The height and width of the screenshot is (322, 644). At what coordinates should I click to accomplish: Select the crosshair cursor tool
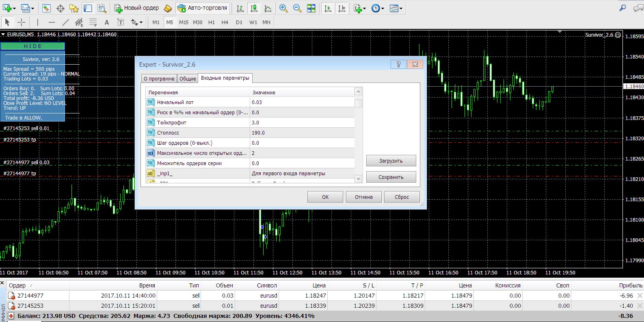click(22, 22)
